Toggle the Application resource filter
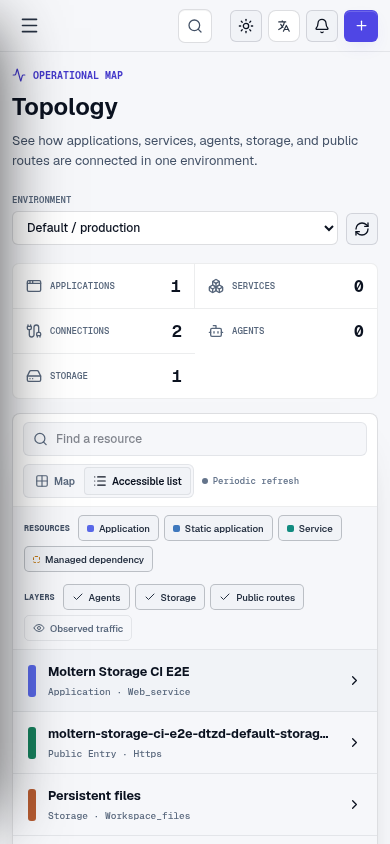Image resolution: width=390 pixels, height=844 pixels. (x=118, y=528)
